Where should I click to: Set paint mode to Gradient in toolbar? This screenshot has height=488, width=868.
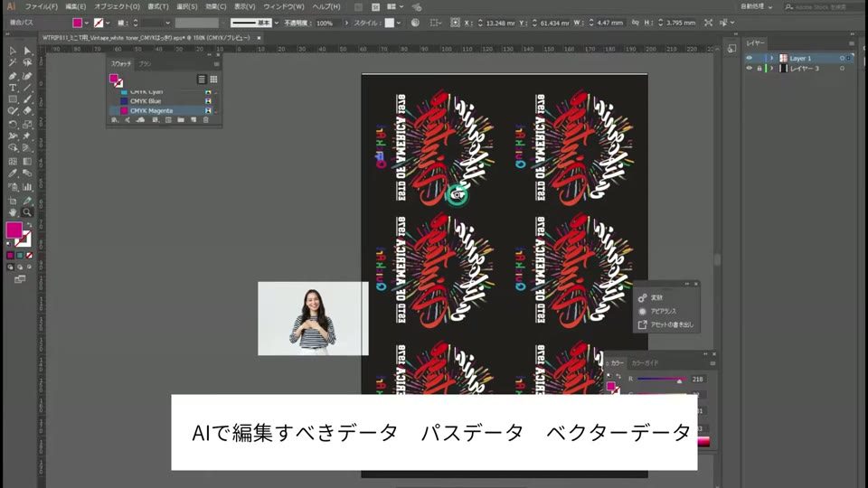point(20,256)
